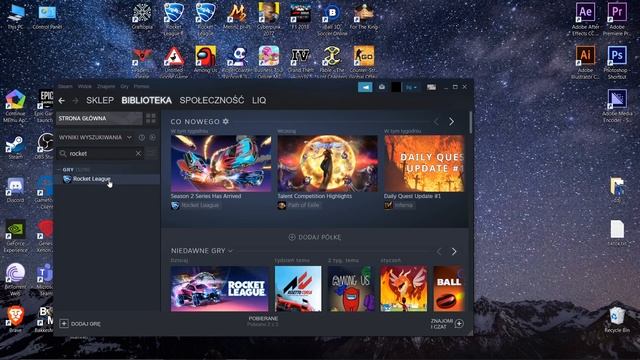640x360 pixels.
Task: Advance NIEDAWNE GRY shelf to the right
Action: 453,251
